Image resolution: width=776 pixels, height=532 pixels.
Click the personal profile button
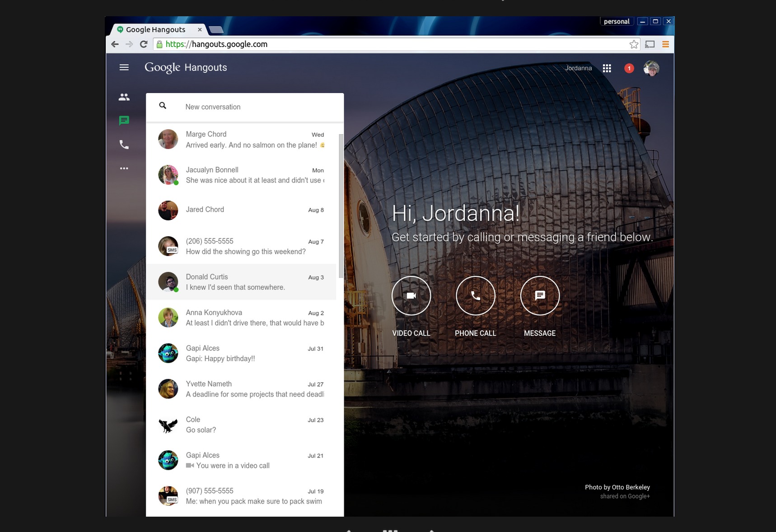(617, 21)
